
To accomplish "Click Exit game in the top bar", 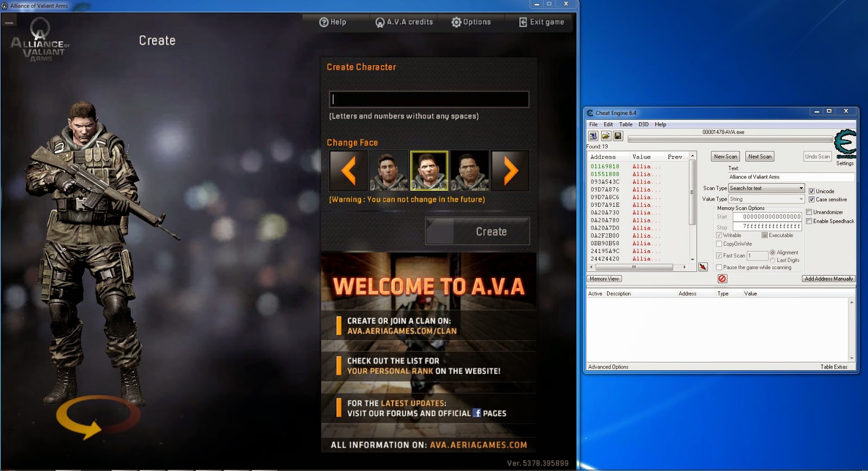I will (541, 22).
